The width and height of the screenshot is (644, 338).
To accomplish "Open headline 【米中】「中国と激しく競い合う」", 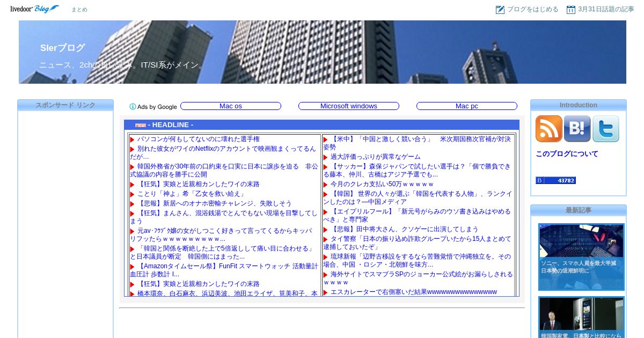I will point(417,143).
